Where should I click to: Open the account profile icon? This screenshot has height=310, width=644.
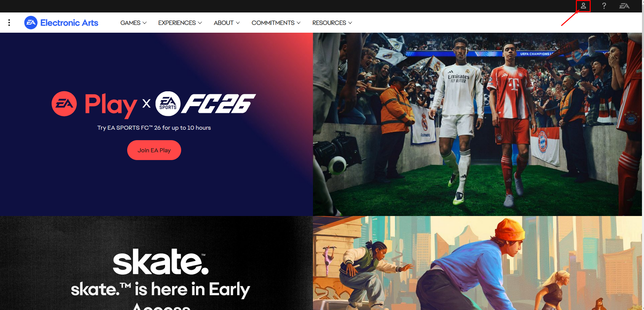coord(583,6)
